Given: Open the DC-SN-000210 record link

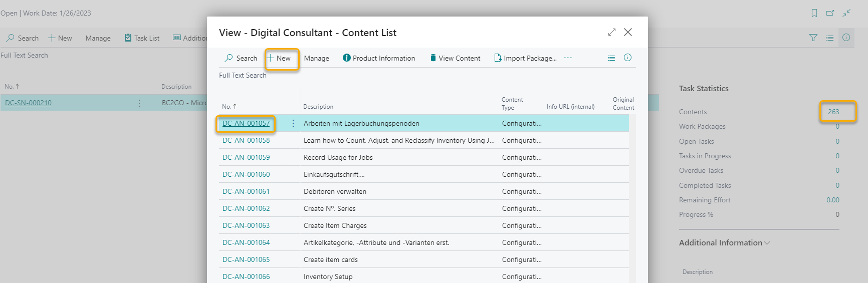Looking at the screenshot, I should click(x=28, y=103).
